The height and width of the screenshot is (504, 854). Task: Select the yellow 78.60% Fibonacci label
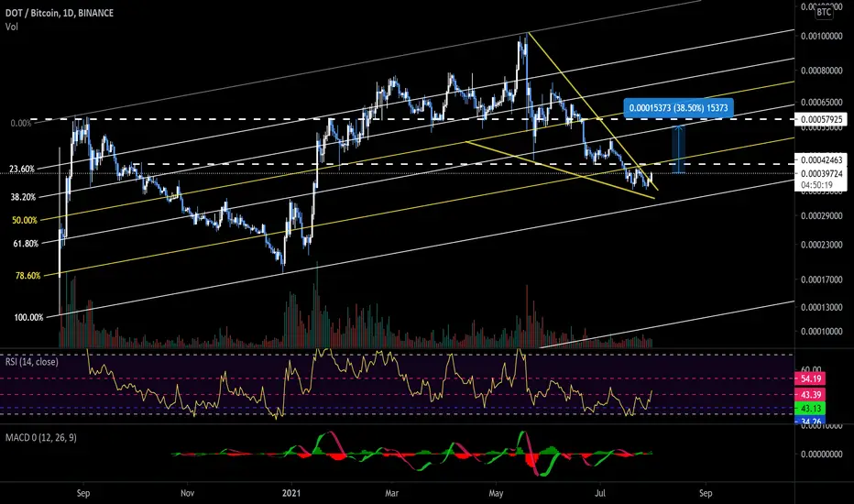tap(27, 276)
